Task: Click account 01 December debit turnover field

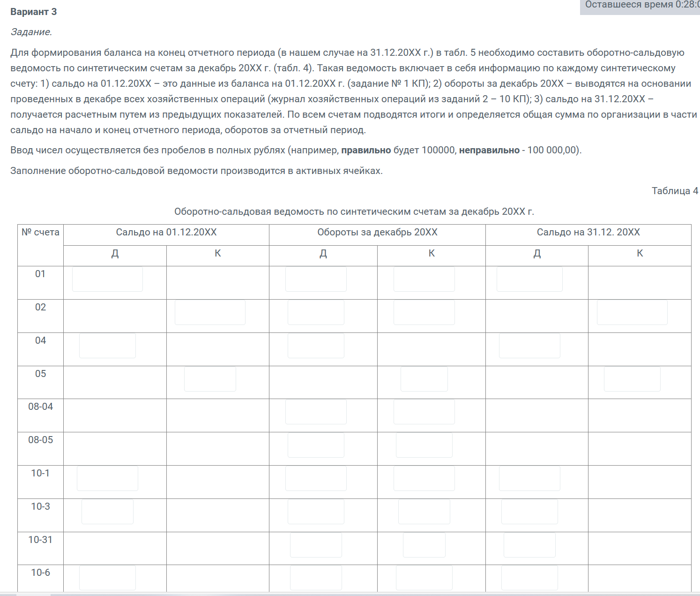Action: (x=316, y=279)
